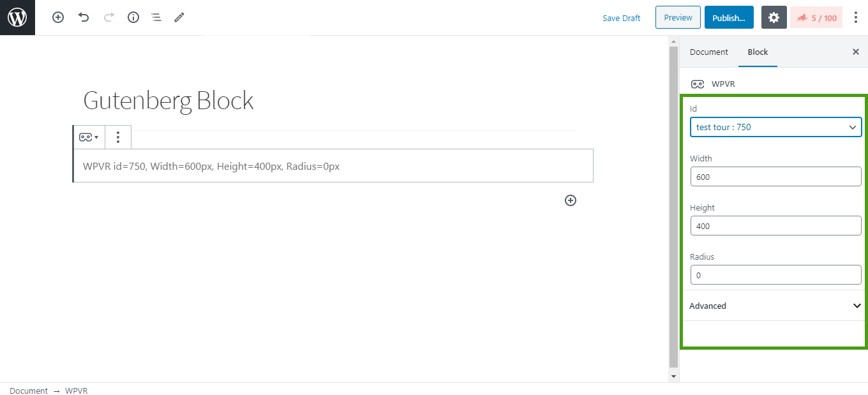Undo the last change
Screen dimensions: 868x395
pos(84,18)
